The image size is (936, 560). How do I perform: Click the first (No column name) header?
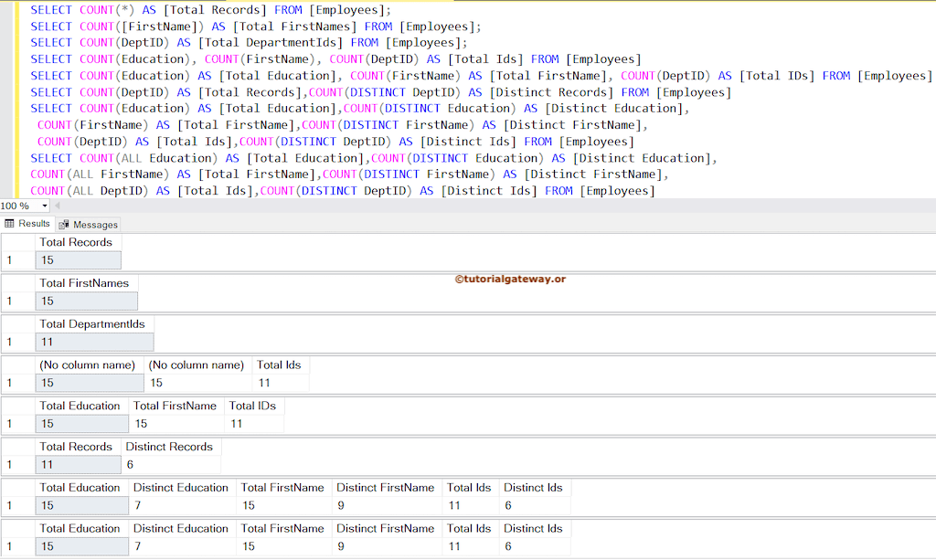click(x=87, y=365)
